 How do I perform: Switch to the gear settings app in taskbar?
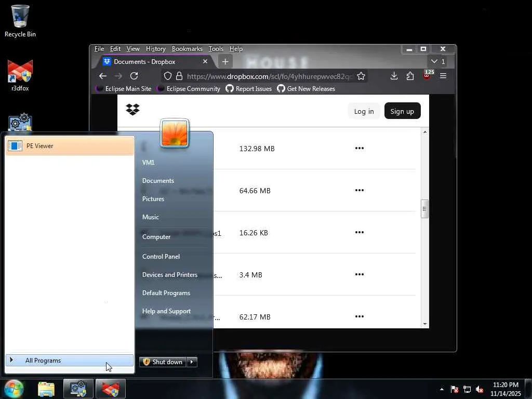(78, 389)
